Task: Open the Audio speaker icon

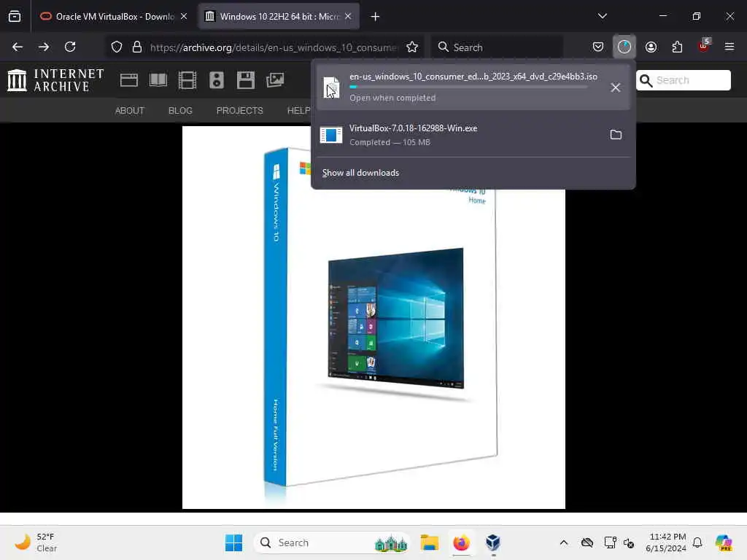Action: pos(216,80)
